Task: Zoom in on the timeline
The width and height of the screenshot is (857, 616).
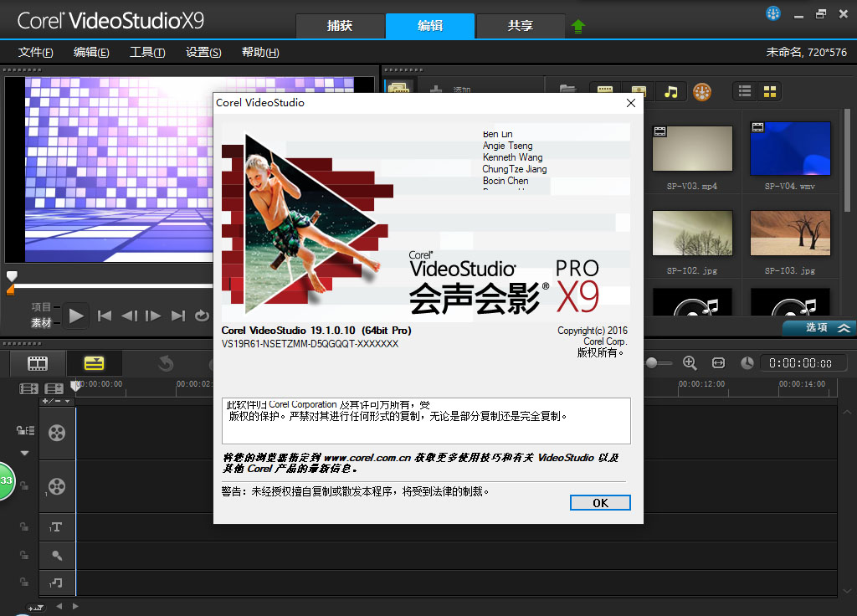Action: pos(690,363)
